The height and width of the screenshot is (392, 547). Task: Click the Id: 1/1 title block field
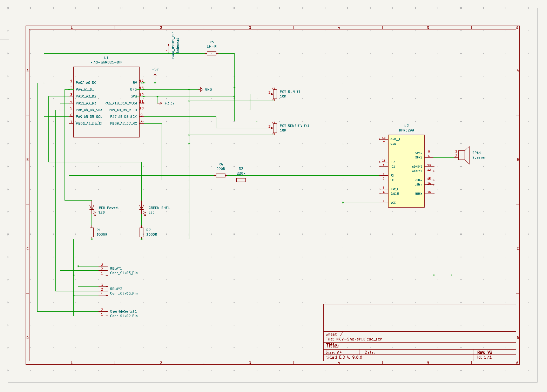pos(484,357)
